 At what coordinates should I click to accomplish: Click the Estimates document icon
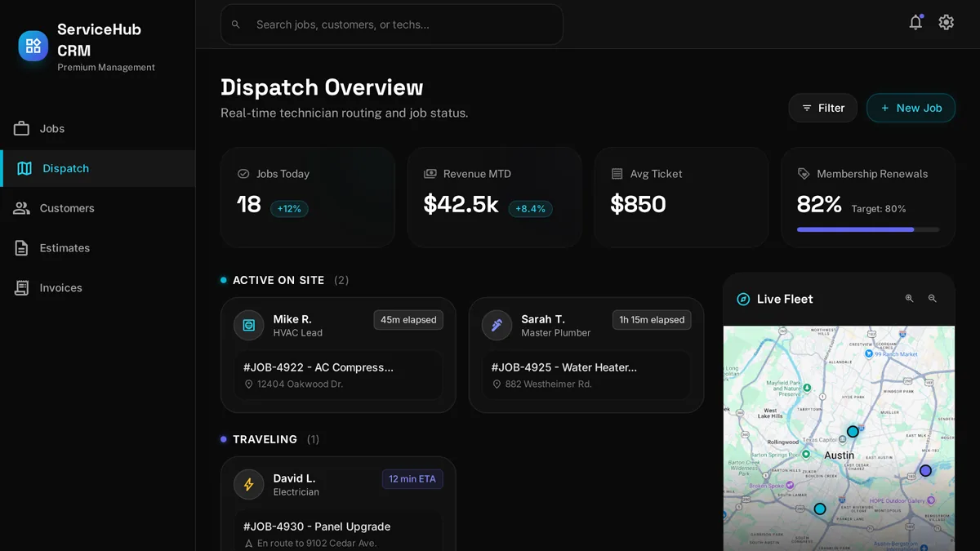click(21, 248)
